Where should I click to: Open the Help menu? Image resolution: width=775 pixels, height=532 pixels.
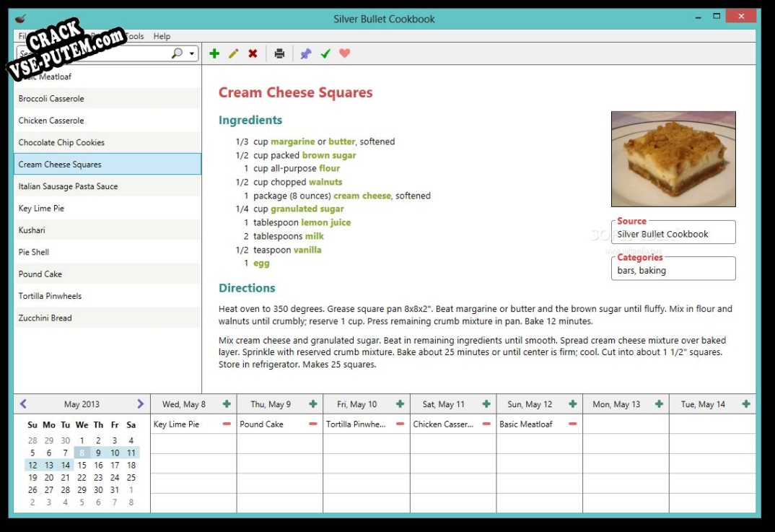(162, 36)
